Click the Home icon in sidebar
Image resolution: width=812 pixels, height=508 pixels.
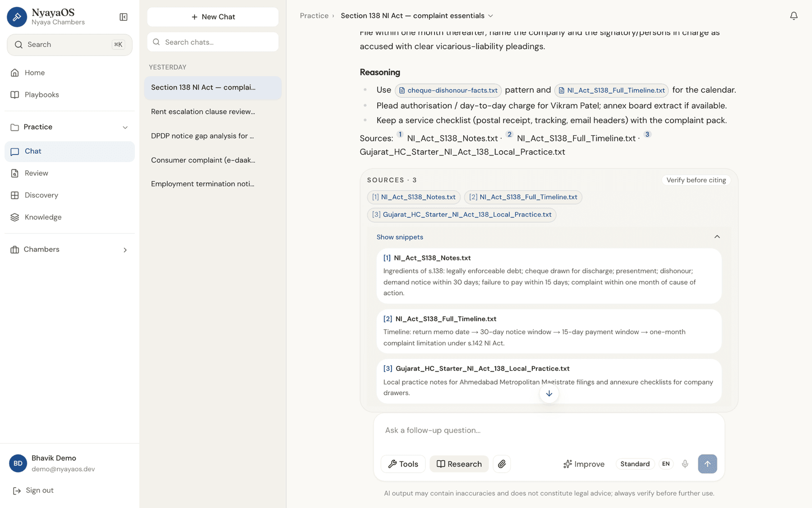[15, 73]
